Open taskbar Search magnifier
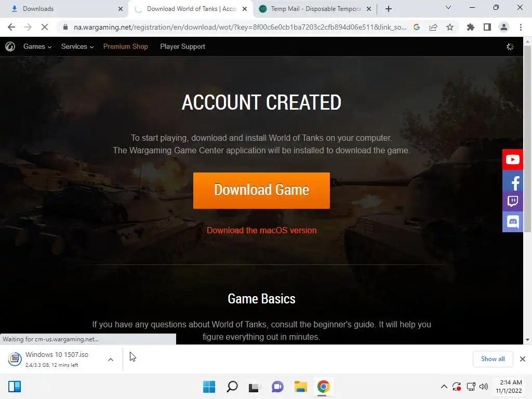The width and height of the screenshot is (532, 399). point(232,387)
